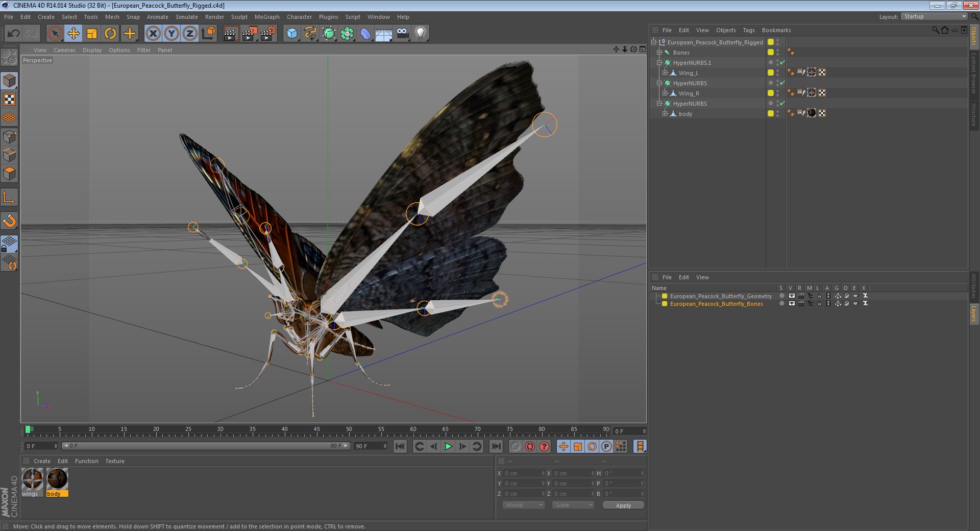Open the MoGraph menu

(x=267, y=17)
